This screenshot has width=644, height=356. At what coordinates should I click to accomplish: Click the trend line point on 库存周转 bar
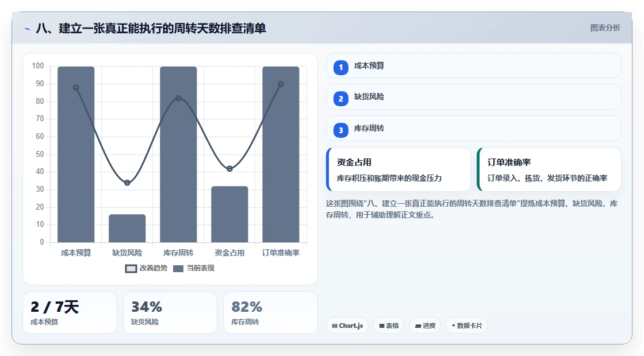(x=178, y=98)
